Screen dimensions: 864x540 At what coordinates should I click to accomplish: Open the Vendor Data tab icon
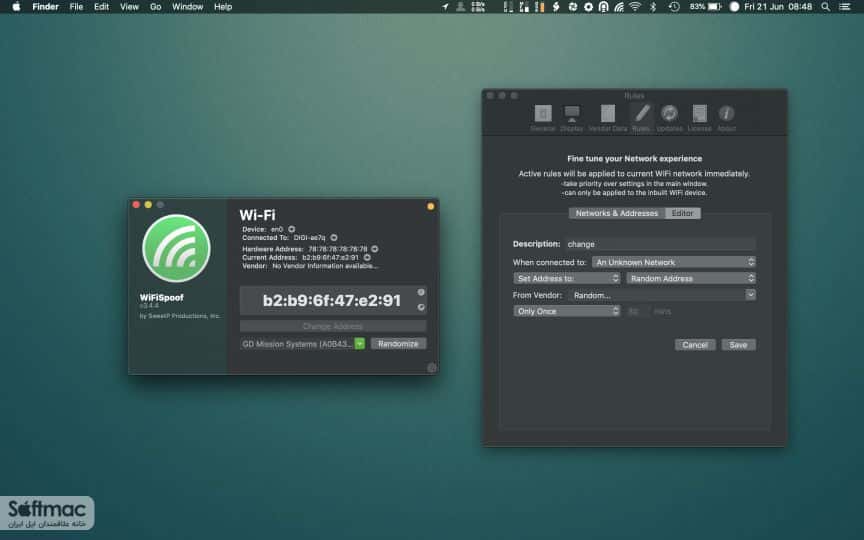608,114
